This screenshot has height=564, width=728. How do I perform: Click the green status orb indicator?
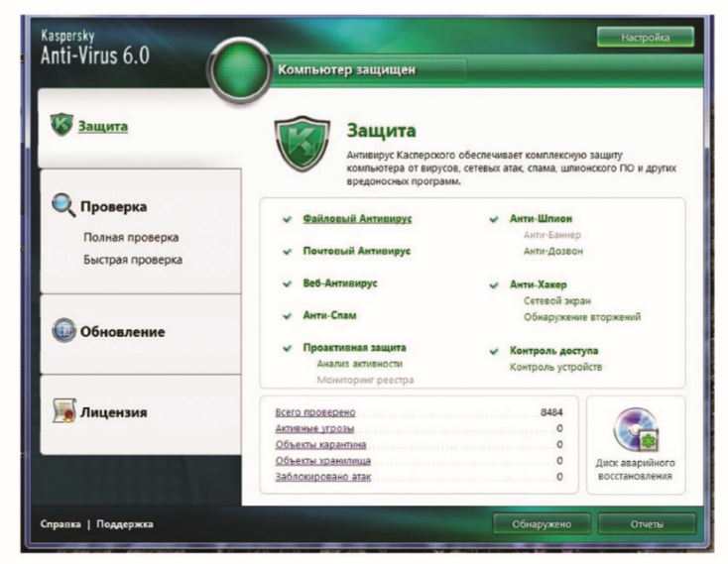[x=240, y=69]
